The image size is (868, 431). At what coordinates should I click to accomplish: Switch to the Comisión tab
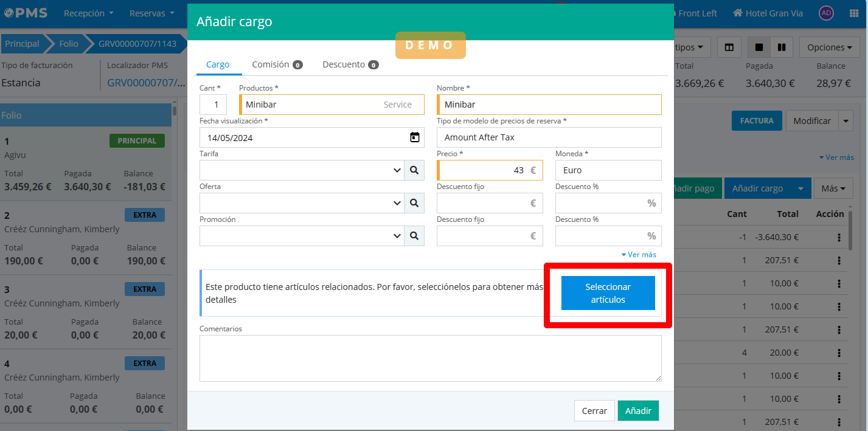coord(277,64)
